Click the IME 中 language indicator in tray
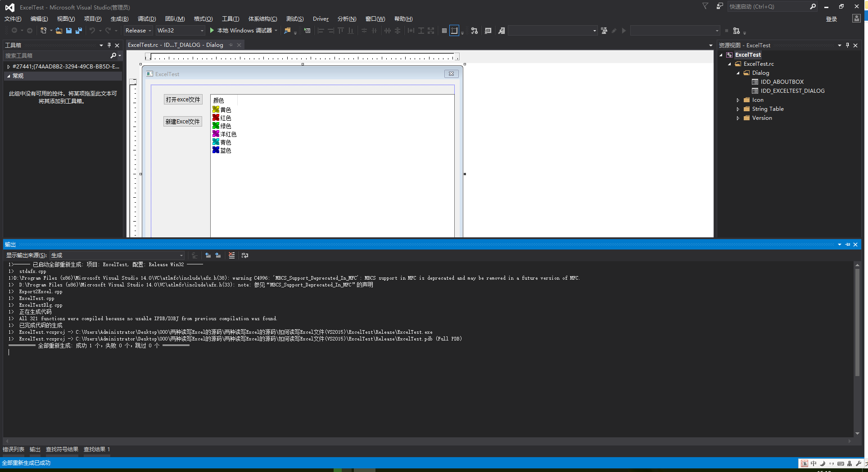The image size is (868, 472). (814, 463)
